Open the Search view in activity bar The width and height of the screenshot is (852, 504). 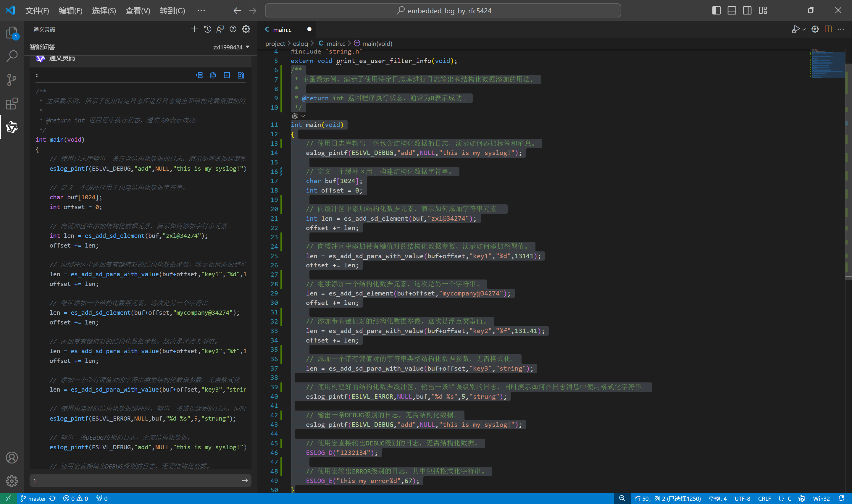click(12, 56)
